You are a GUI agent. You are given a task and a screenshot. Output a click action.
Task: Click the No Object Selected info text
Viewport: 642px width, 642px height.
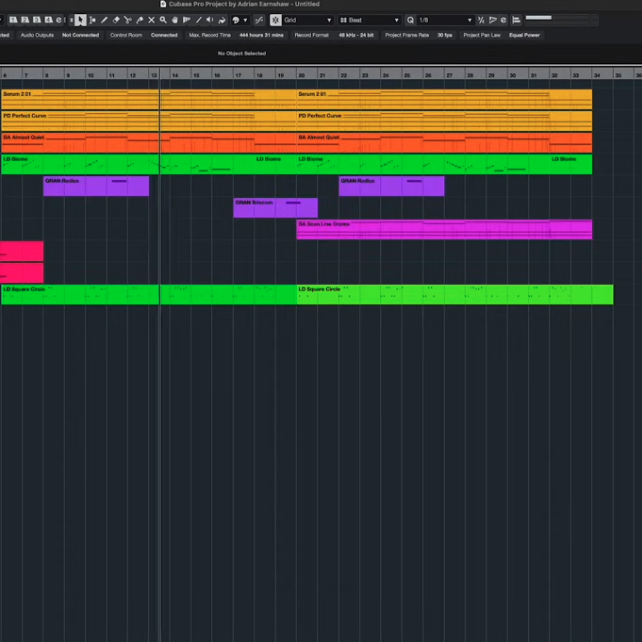(242, 54)
